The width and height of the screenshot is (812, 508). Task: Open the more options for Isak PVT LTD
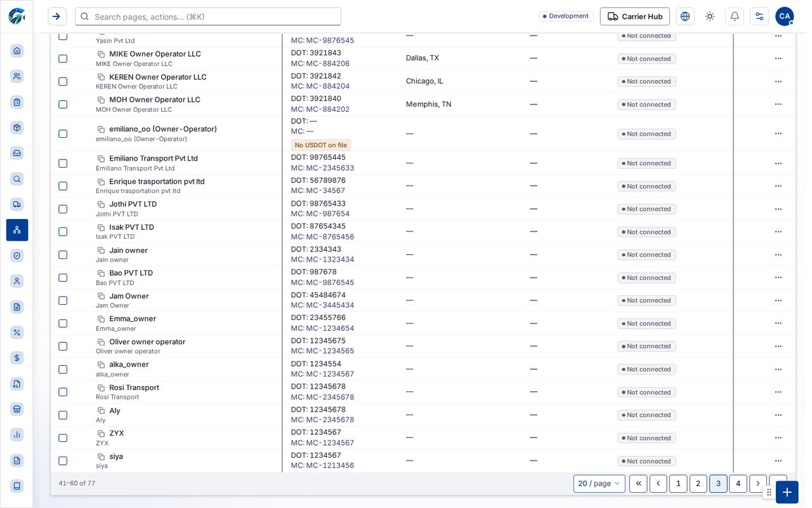(x=778, y=232)
